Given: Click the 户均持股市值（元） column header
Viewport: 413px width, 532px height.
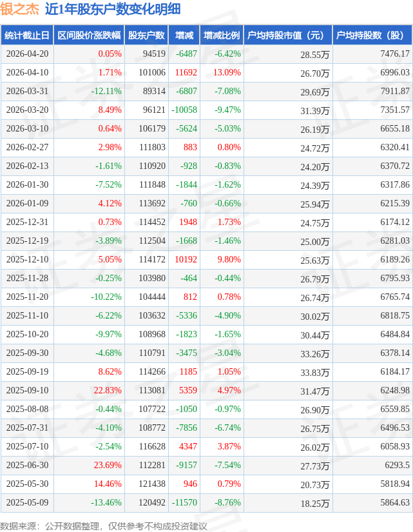Looking at the screenshot, I should (x=288, y=35).
